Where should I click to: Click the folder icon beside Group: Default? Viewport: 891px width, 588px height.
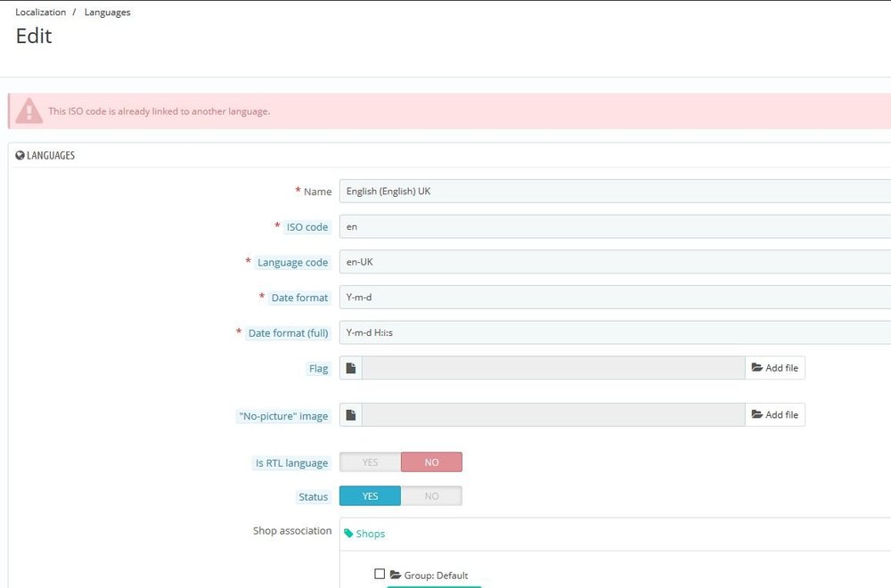tap(396, 576)
